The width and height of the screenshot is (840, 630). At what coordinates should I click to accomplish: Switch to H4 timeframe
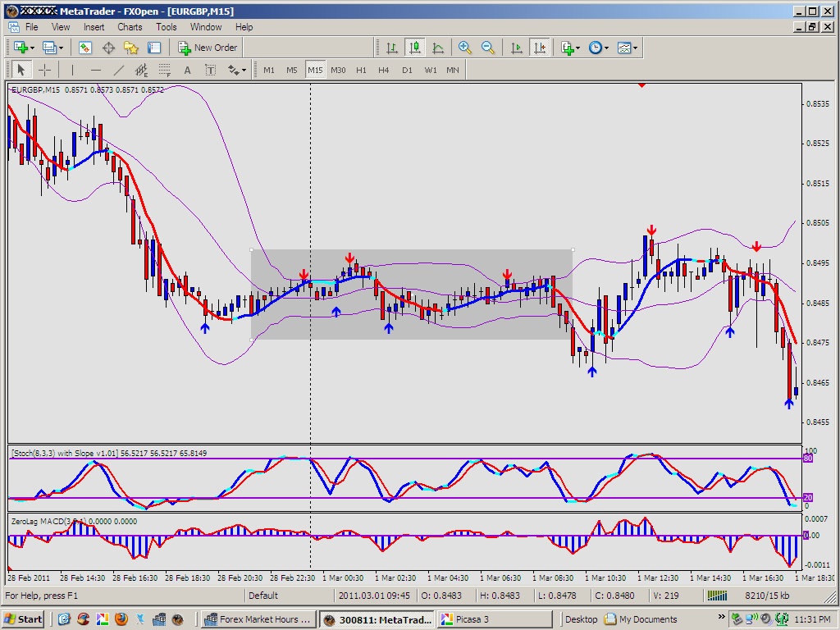click(x=384, y=71)
